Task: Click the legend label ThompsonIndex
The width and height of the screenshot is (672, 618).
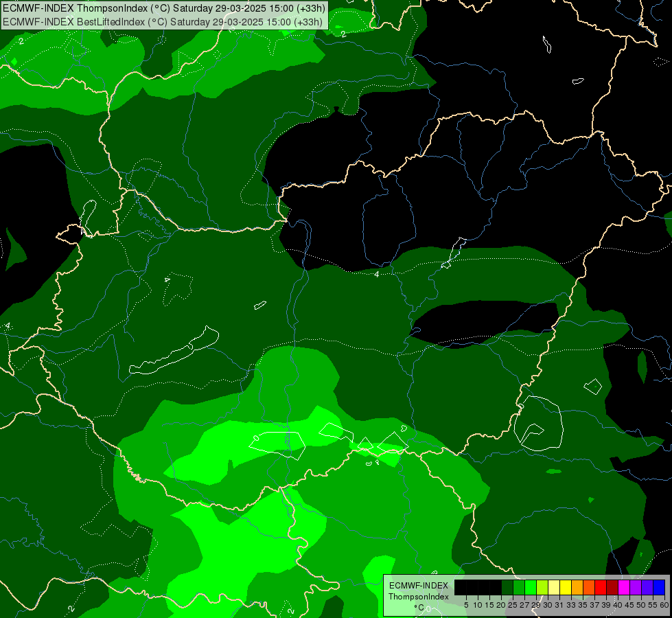Action: (419, 597)
